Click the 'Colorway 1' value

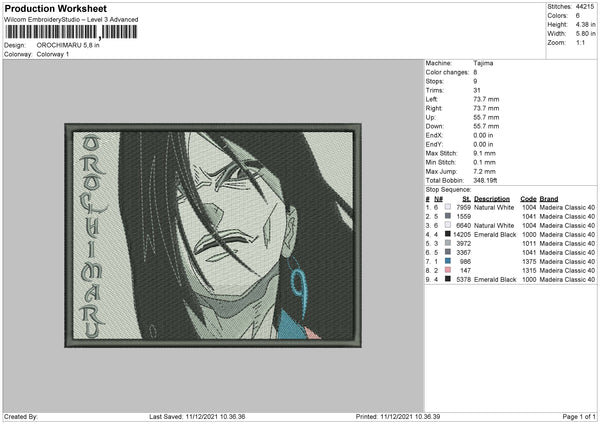point(53,54)
